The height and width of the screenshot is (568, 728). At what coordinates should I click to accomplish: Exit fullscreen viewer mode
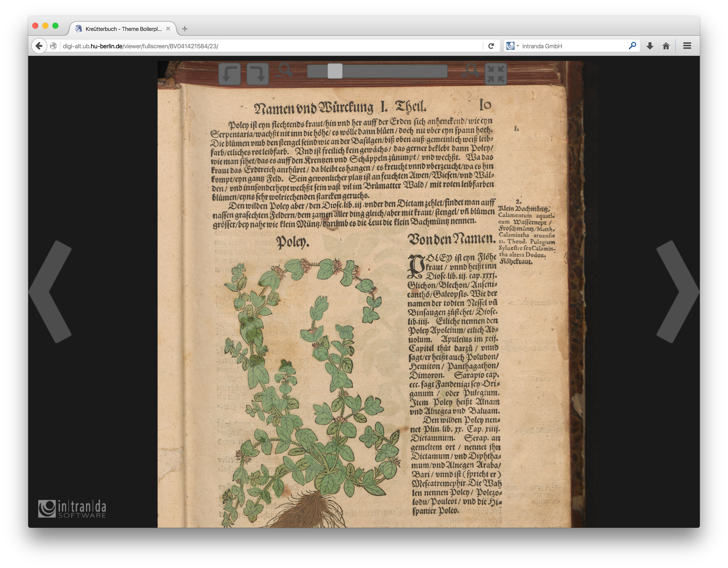tap(496, 74)
